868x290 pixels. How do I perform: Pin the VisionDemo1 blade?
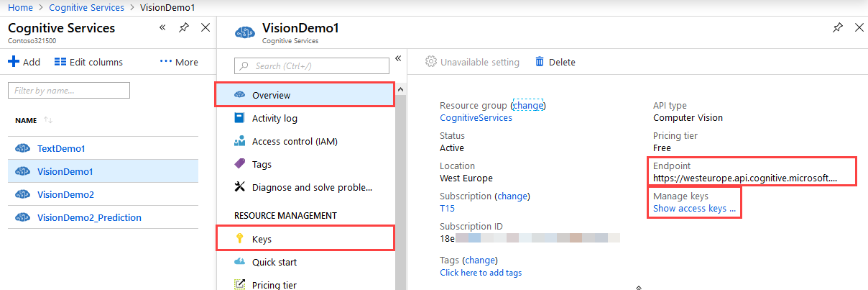point(838,27)
